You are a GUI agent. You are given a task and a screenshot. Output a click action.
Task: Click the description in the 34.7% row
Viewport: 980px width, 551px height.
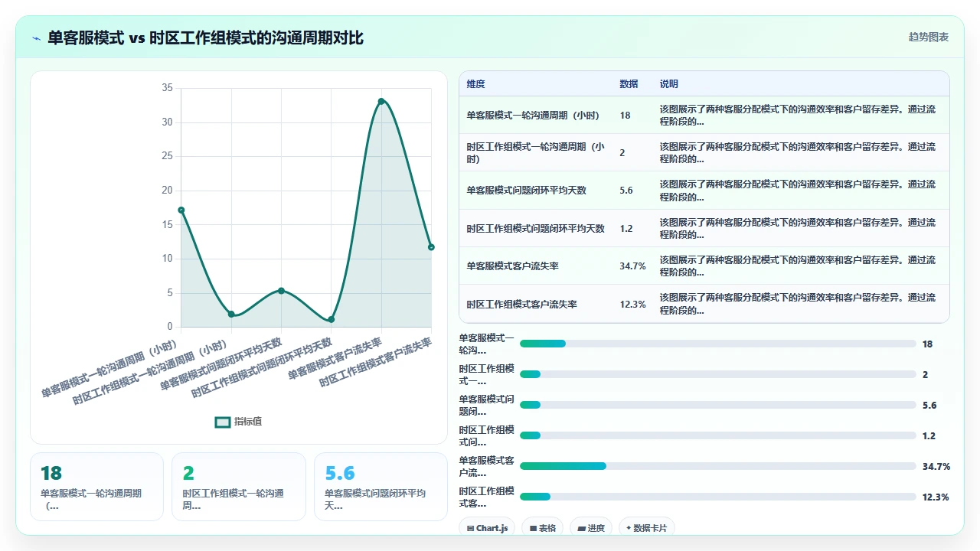click(798, 266)
